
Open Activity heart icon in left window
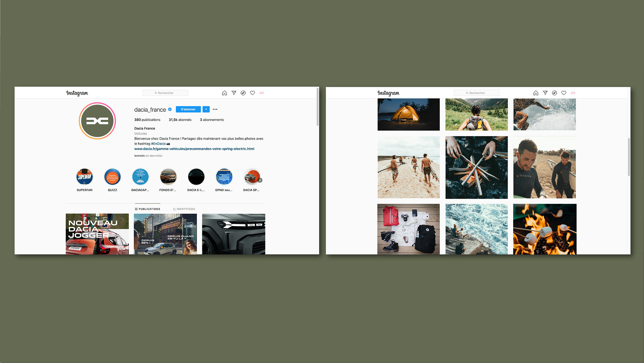click(253, 93)
